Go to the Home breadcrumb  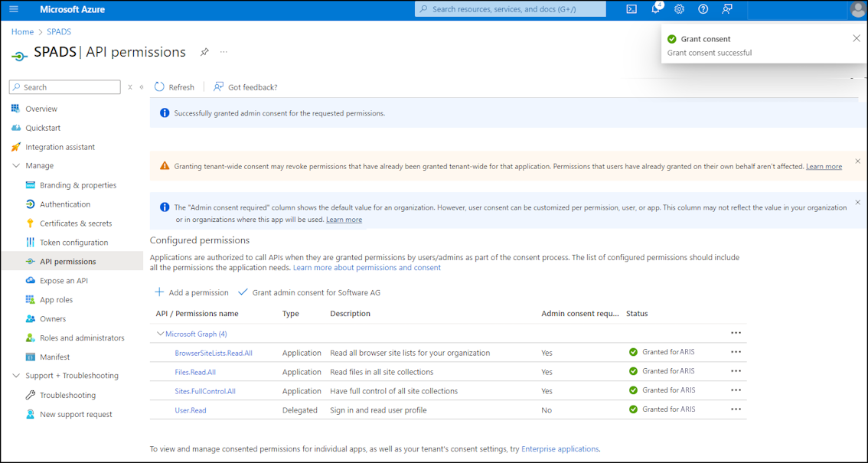(22, 31)
